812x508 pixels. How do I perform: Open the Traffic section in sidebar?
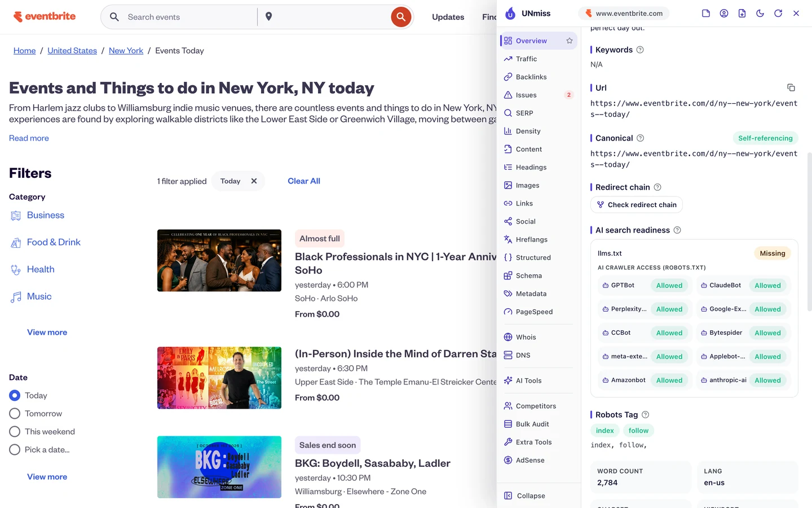click(x=539, y=59)
